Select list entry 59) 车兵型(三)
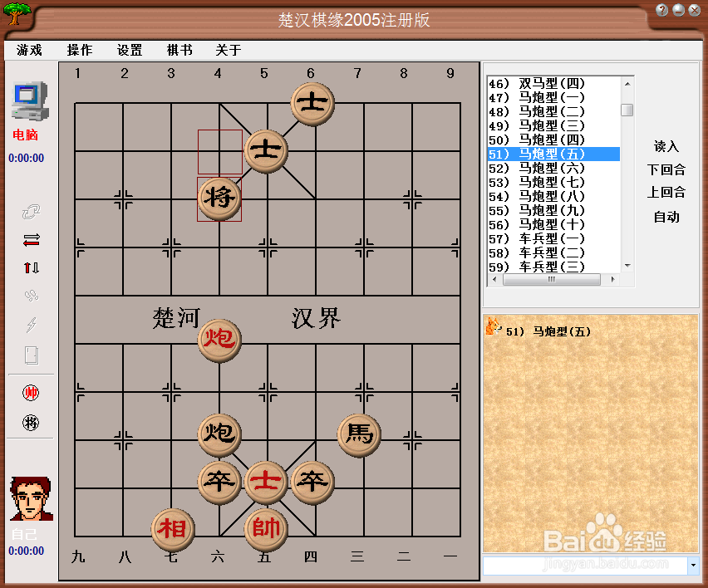Screen dimensions: 708x588 (x=553, y=267)
